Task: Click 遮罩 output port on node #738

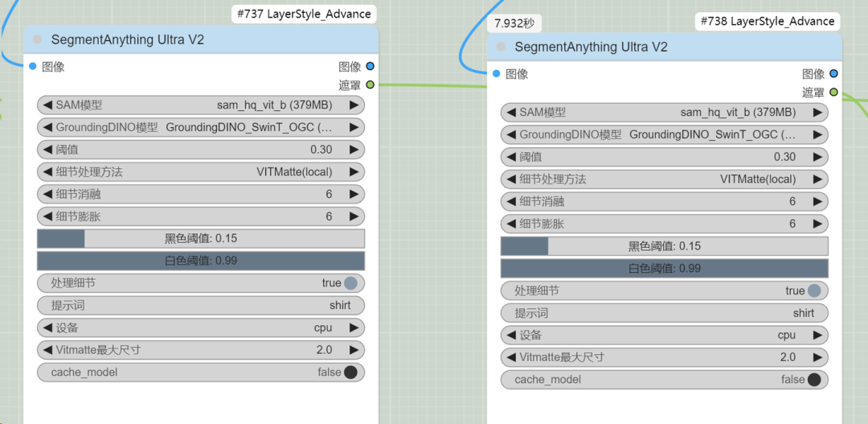Action: coord(833,92)
